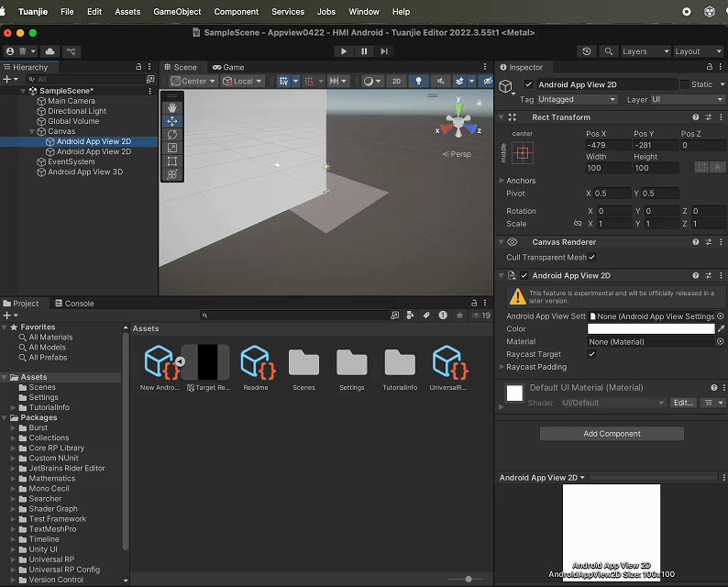Expand Anchors section
The image size is (728, 587).
(502, 181)
